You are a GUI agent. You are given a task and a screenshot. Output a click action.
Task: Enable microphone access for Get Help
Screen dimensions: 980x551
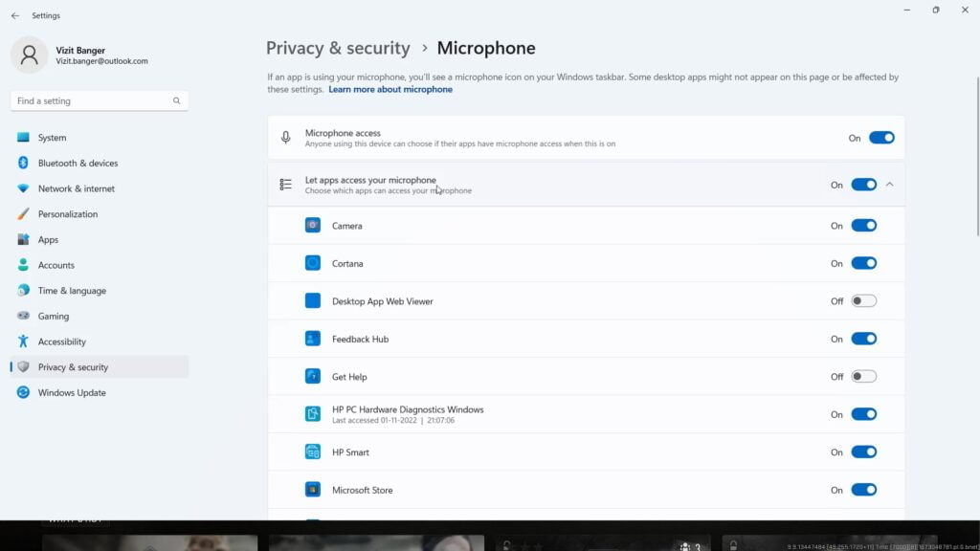tap(864, 377)
